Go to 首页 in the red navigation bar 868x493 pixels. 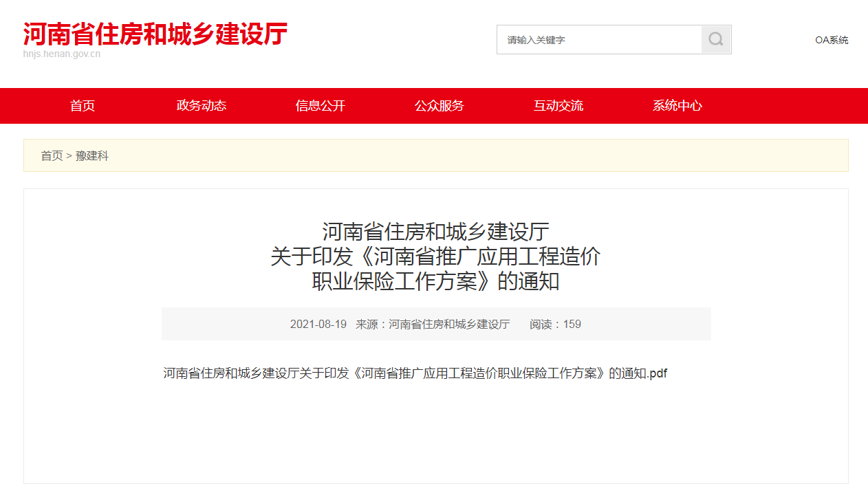(x=83, y=106)
